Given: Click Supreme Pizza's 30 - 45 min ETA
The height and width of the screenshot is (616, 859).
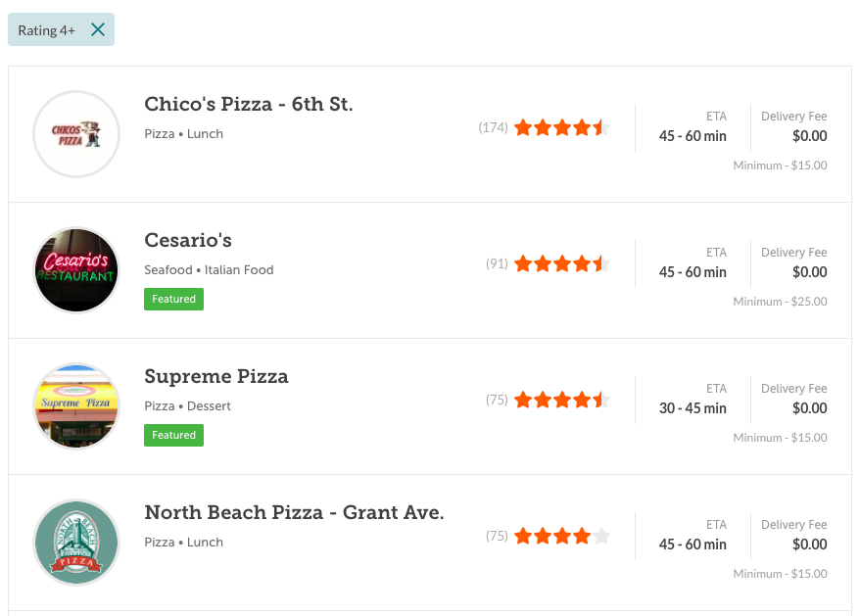Looking at the screenshot, I should [692, 408].
